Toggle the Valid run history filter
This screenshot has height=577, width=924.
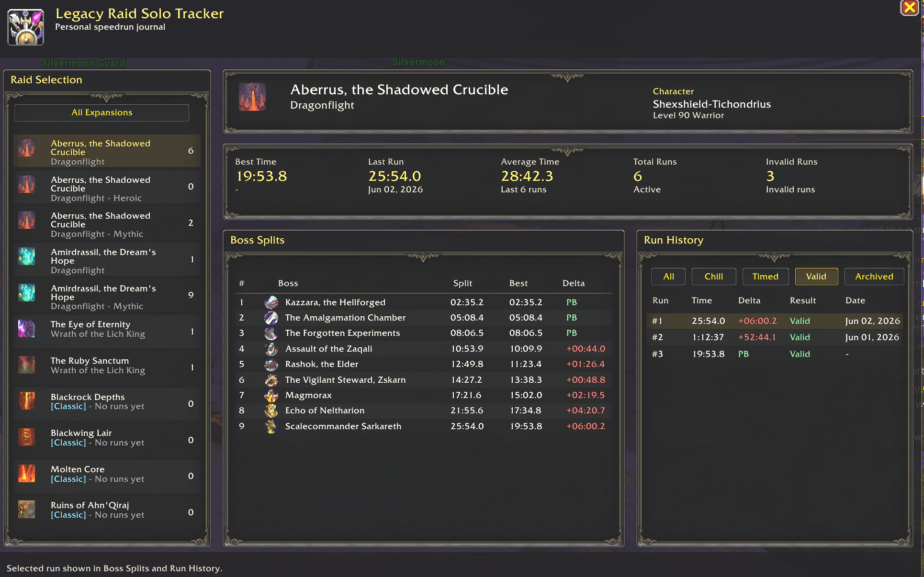[x=816, y=277]
